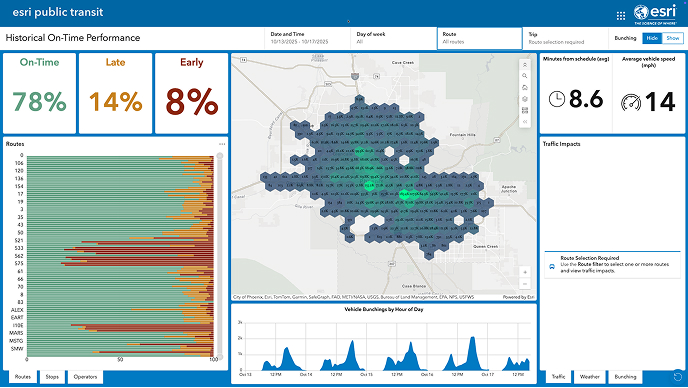Click the Cave Creek map label
The width and height of the screenshot is (688, 388).
coord(403,63)
